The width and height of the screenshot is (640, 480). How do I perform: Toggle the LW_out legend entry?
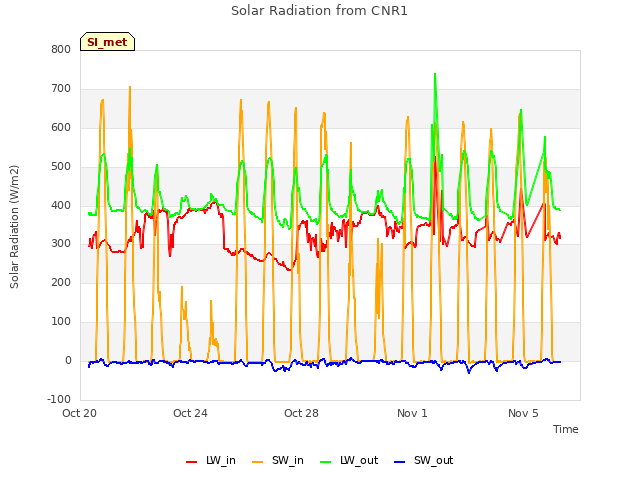click(x=349, y=460)
